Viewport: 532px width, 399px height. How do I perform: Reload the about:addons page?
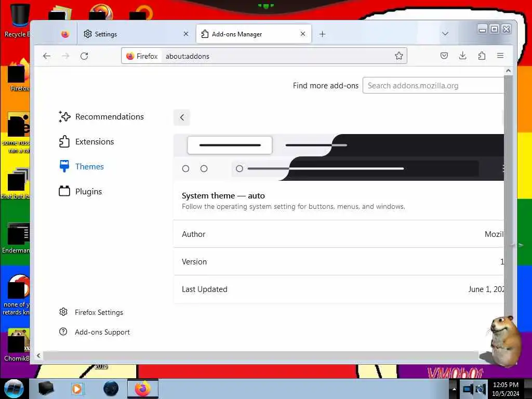84,56
